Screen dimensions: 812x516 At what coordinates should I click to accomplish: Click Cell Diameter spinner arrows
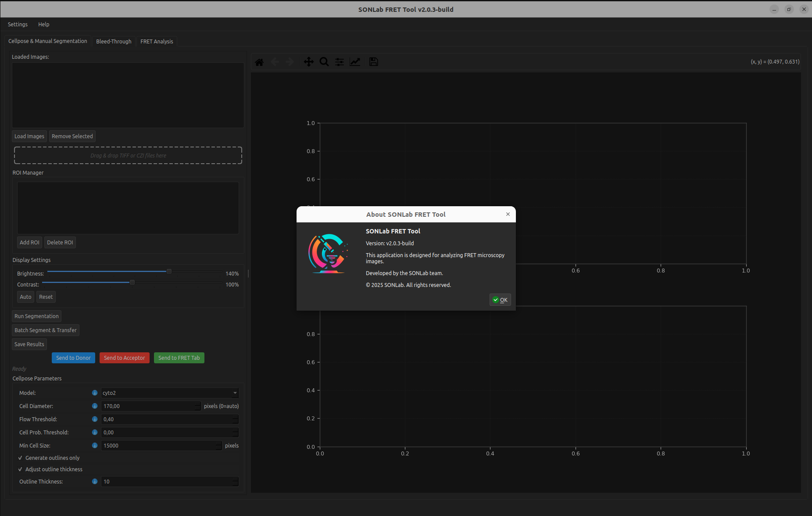(197, 406)
